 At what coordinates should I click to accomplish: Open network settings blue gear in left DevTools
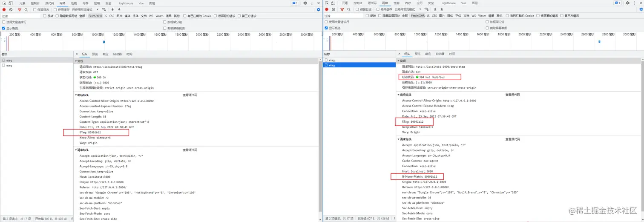(x=319, y=9)
